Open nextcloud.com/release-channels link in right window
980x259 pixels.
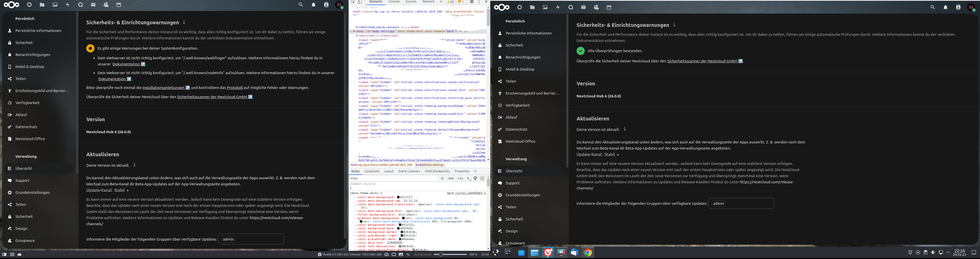tap(685, 185)
